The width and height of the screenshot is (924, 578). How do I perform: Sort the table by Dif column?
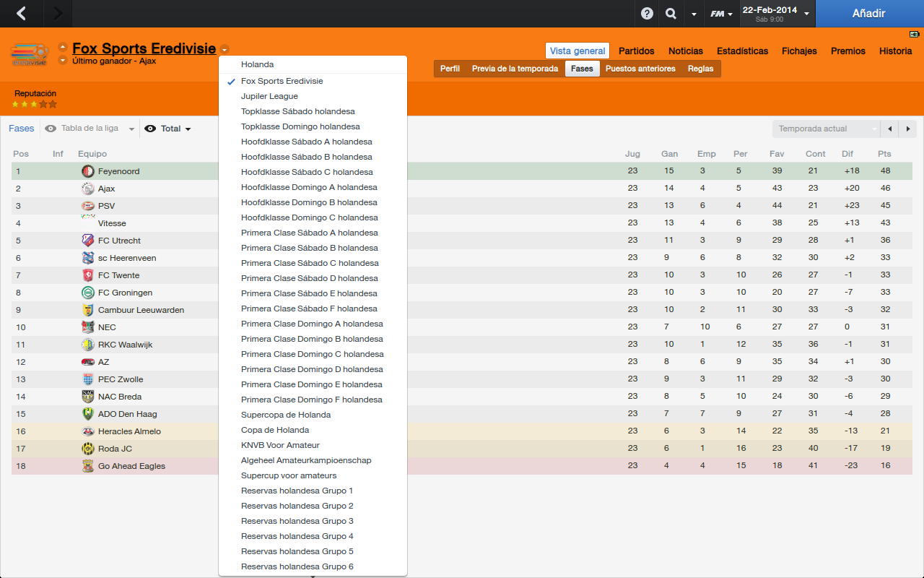click(847, 154)
